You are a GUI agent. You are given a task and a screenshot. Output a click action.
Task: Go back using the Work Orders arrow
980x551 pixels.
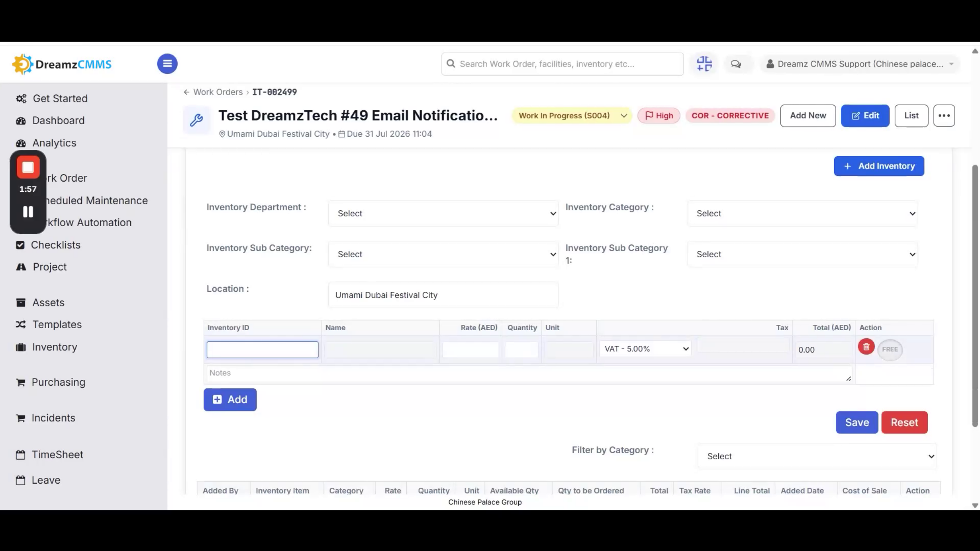click(186, 92)
